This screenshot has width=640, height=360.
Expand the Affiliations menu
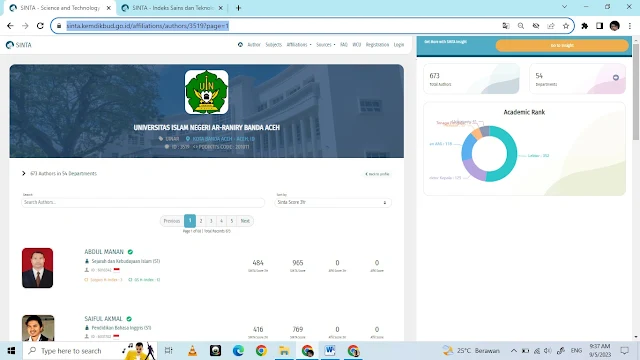coord(299,44)
